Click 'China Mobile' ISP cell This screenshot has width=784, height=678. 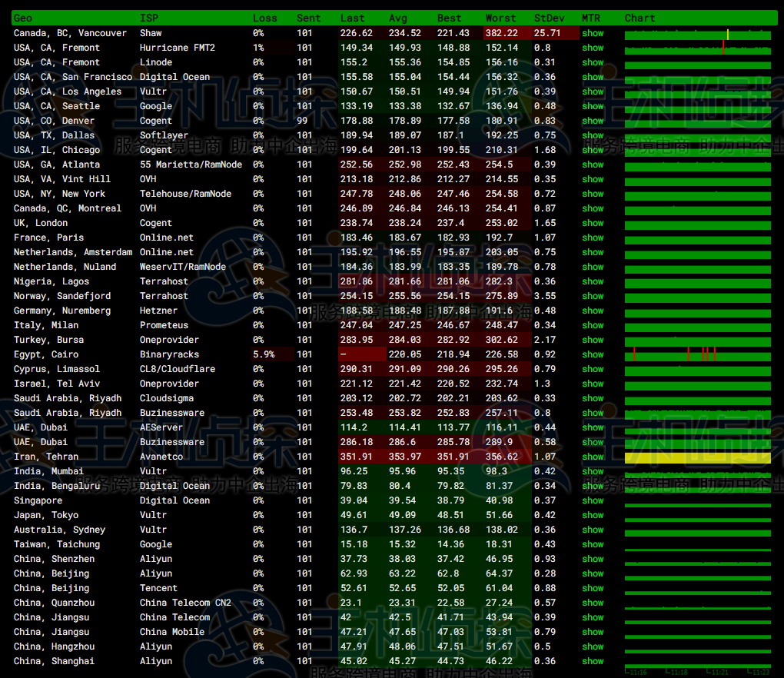tap(172, 632)
